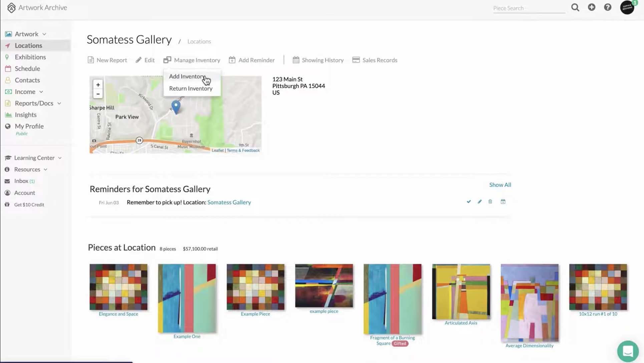This screenshot has width=644, height=363.
Task: Follow the Somatess Gallery reminder link
Action: pyautogui.click(x=229, y=202)
